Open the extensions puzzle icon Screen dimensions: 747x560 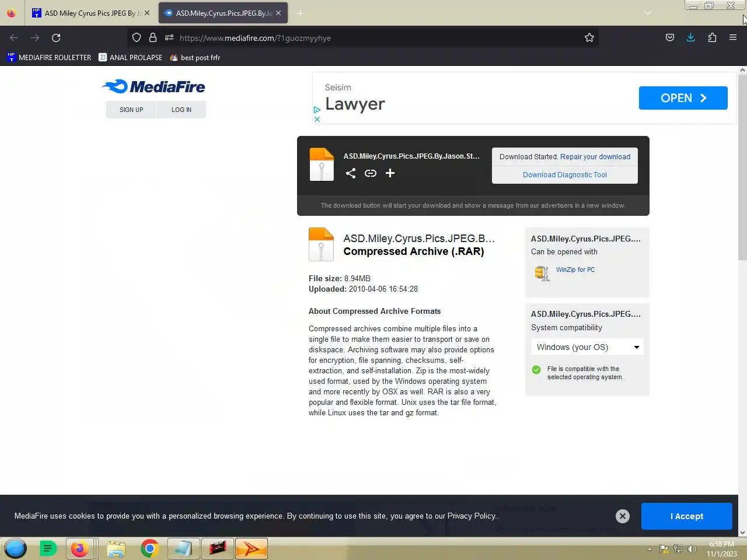(712, 38)
